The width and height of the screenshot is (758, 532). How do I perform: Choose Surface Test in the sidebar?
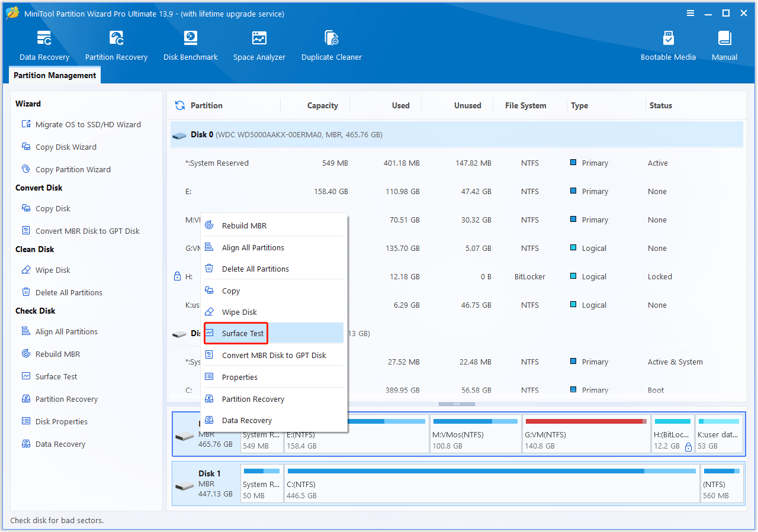click(x=49, y=376)
